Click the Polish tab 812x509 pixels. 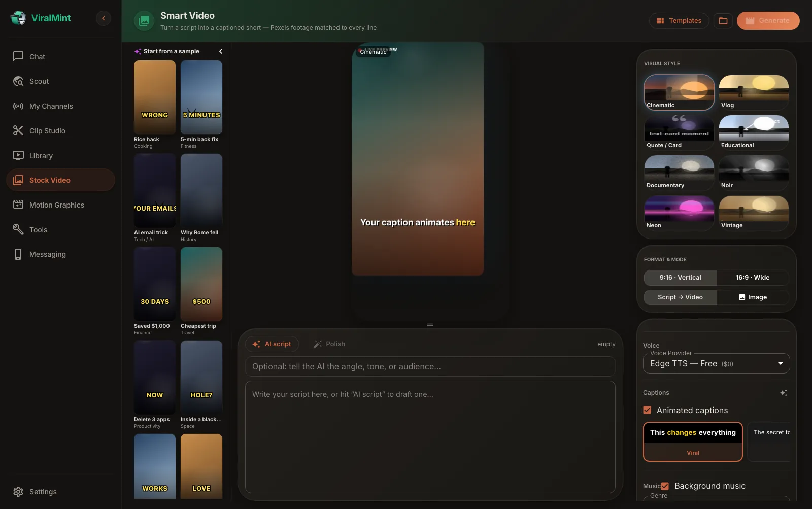click(x=329, y=344)
